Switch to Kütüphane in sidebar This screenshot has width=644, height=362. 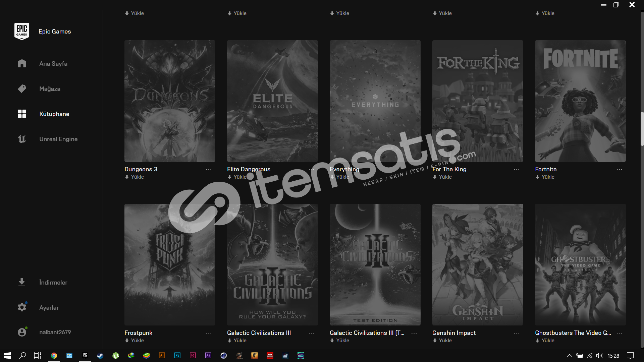54,114
